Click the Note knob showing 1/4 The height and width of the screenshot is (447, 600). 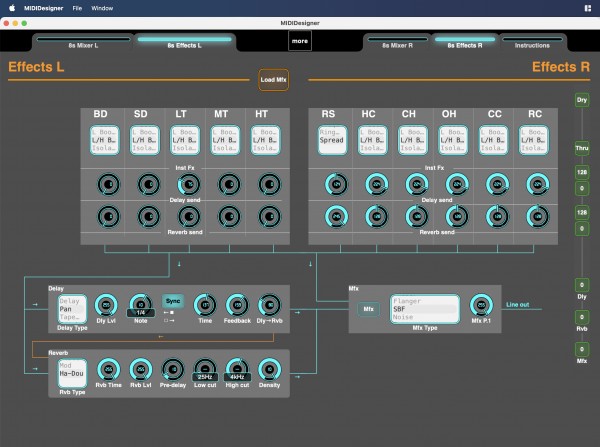pos(140,305)
